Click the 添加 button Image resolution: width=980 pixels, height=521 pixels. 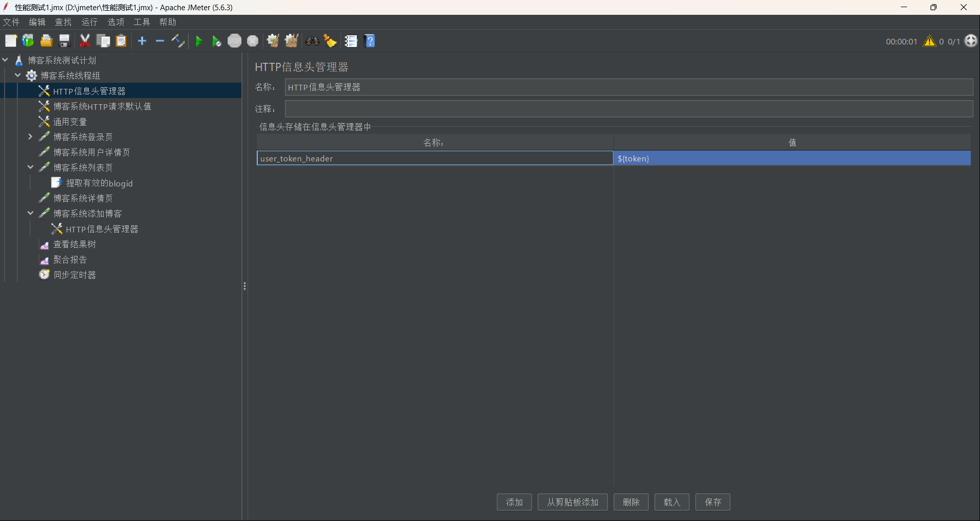pos(514,502)
